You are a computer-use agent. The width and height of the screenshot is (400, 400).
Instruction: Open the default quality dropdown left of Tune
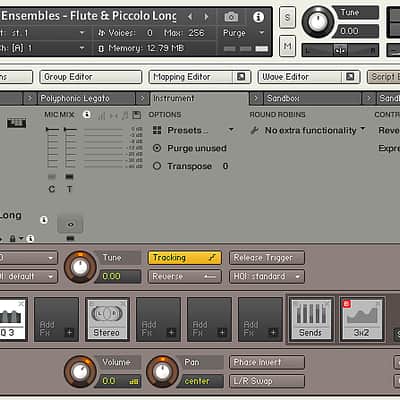pyautogui.click(x=29, y=276)
